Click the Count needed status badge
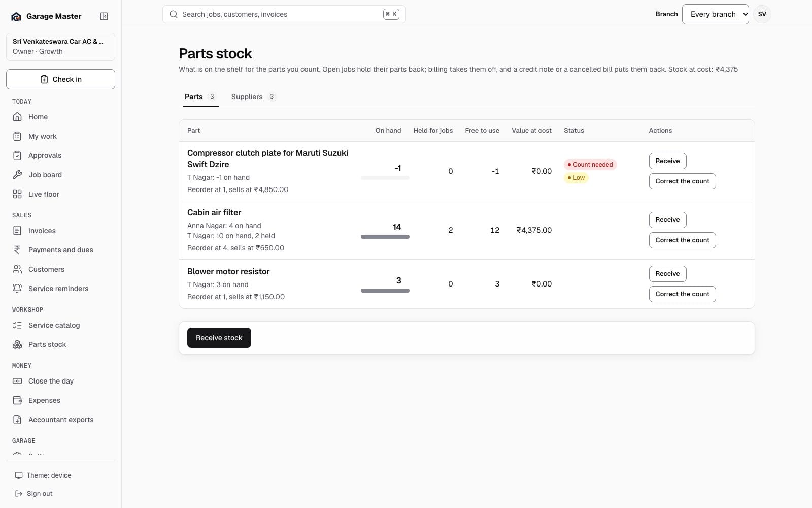Screen dimensions: 812x508 tap(590, 165)
